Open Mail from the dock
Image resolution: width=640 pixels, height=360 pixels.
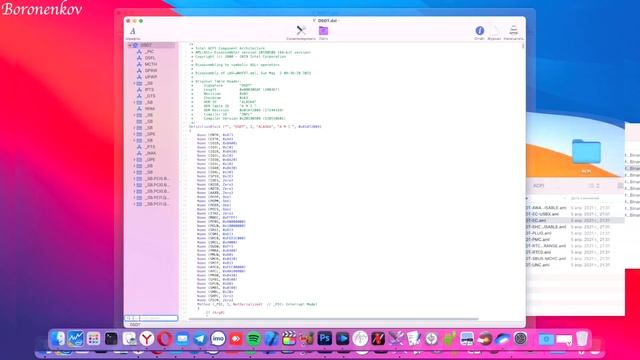click(x=182, y=338)
